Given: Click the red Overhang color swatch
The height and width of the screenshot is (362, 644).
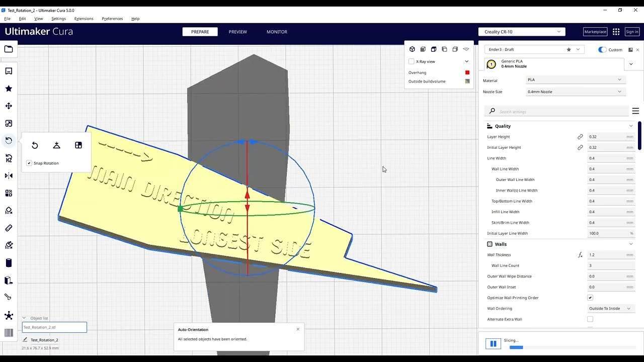Looking at the screenshot, I should tap(467, 73).
